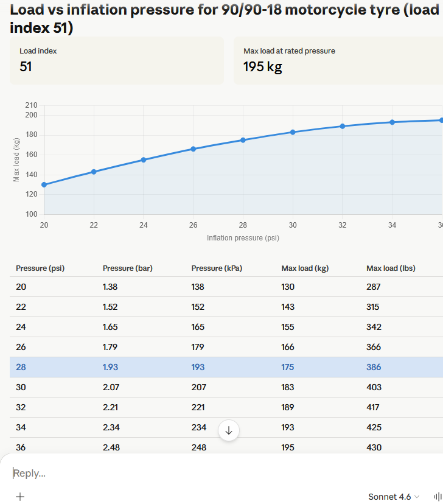
Task: Select the chart data point at 20 psi
Action: click(44, 184)
